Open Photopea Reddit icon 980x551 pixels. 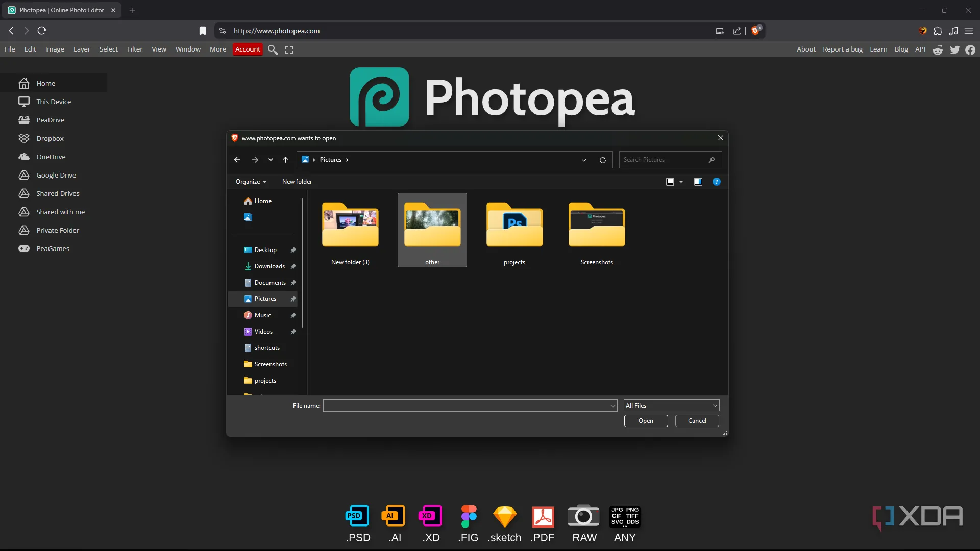pyautogui.click(x=938, y=49)
